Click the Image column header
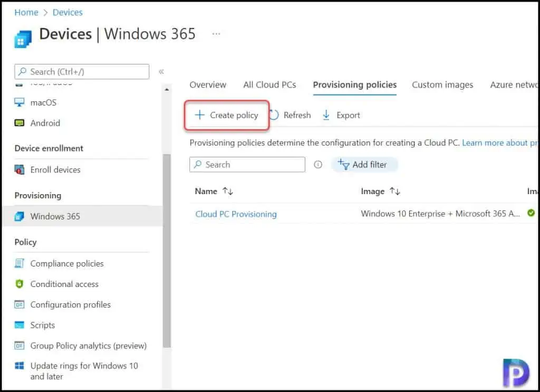 373,191
